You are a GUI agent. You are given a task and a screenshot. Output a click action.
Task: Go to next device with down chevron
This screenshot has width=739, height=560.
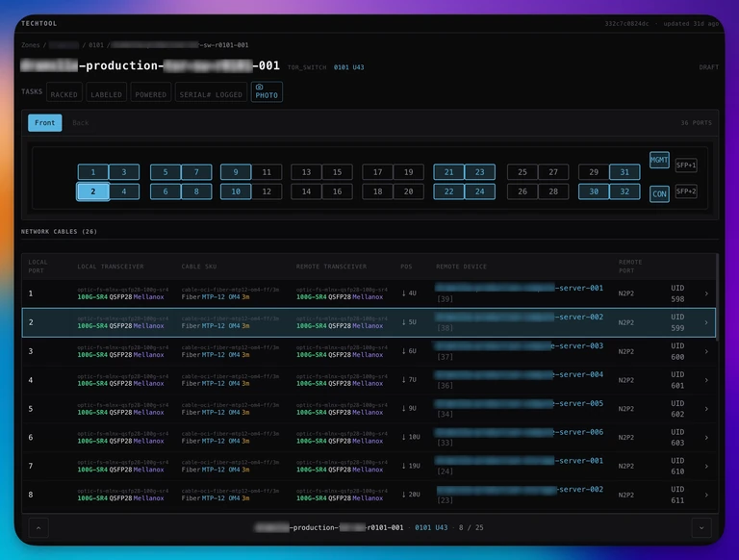[701, 528]
